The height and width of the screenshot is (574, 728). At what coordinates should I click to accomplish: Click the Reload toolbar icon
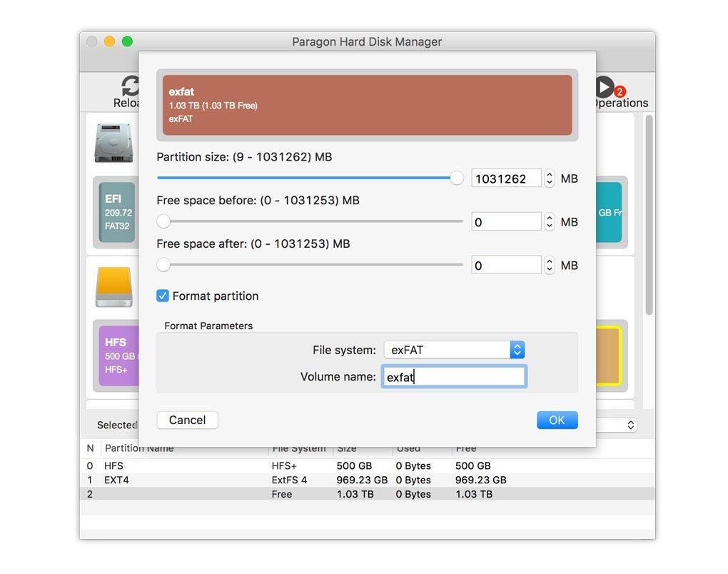pos(130,86)
